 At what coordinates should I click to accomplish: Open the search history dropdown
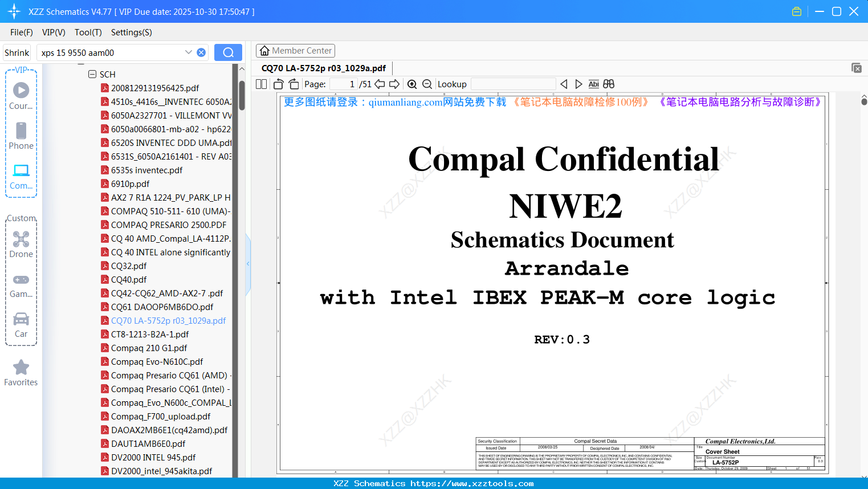pos(189,52)
